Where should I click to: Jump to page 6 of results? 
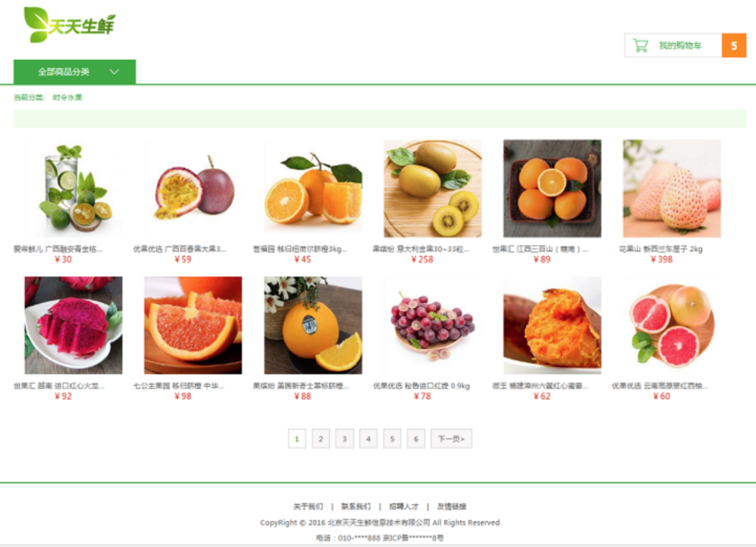coord(415,439)
